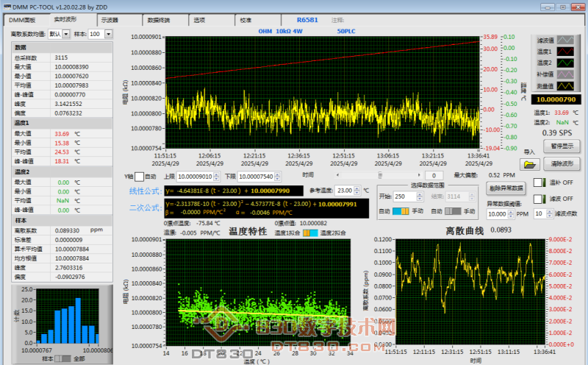Image resolution: width=588 pixels, height=365 pixels.
Task: Click the 离散系数 0.089330 cell
Action: click(82, 230)
